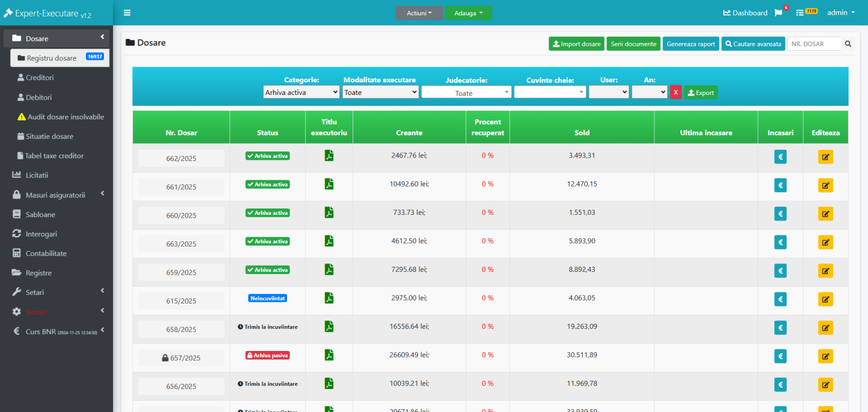868x412 pixels.
Task: Open notifications flag icon in top bar
Action: pyautogui.click(x=779, y=13)
